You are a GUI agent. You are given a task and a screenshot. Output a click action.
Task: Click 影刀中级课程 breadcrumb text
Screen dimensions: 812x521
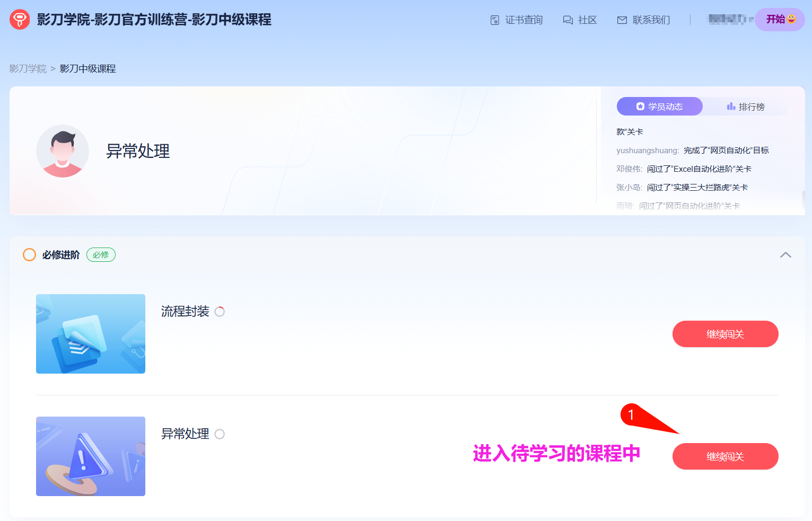88,69
